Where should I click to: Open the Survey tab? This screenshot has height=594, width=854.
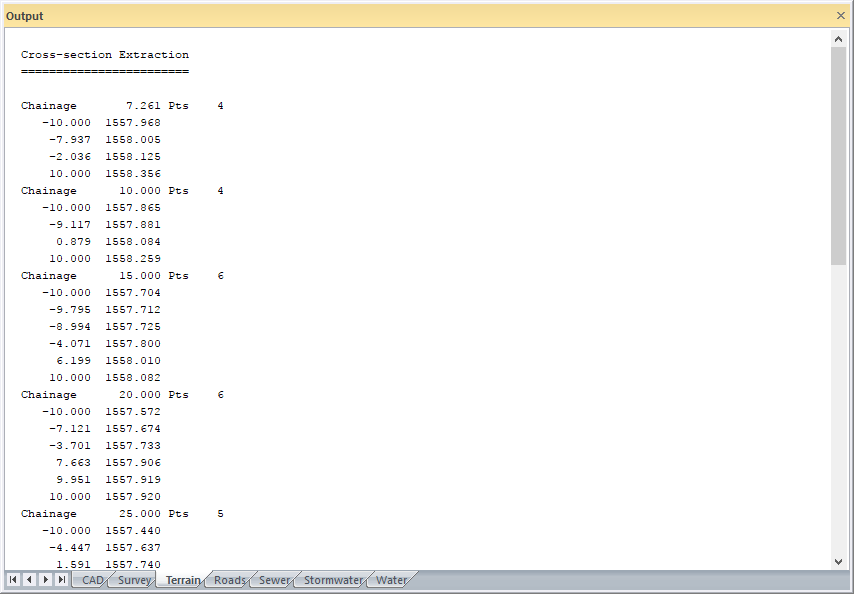tap(134, 580)
